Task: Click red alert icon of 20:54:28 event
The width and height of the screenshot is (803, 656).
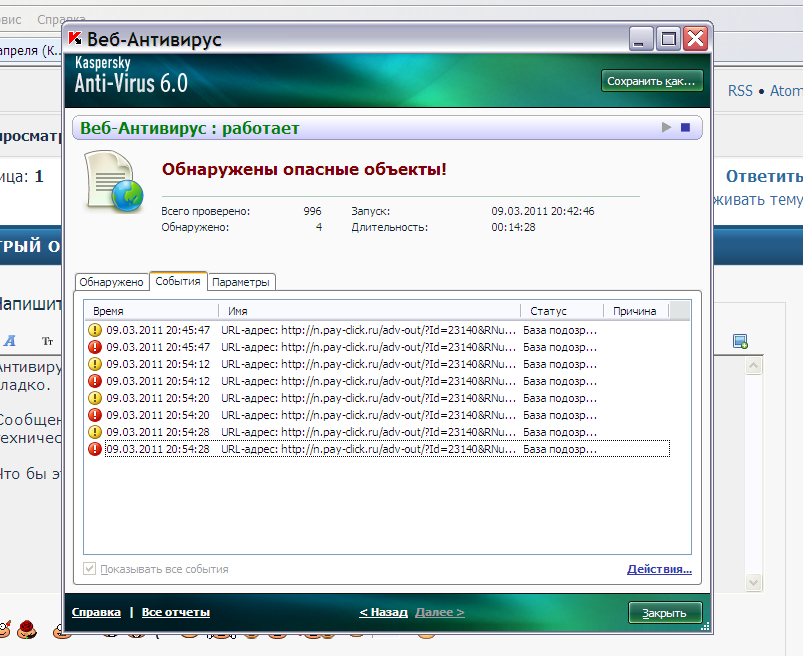Action: point(95,449)
